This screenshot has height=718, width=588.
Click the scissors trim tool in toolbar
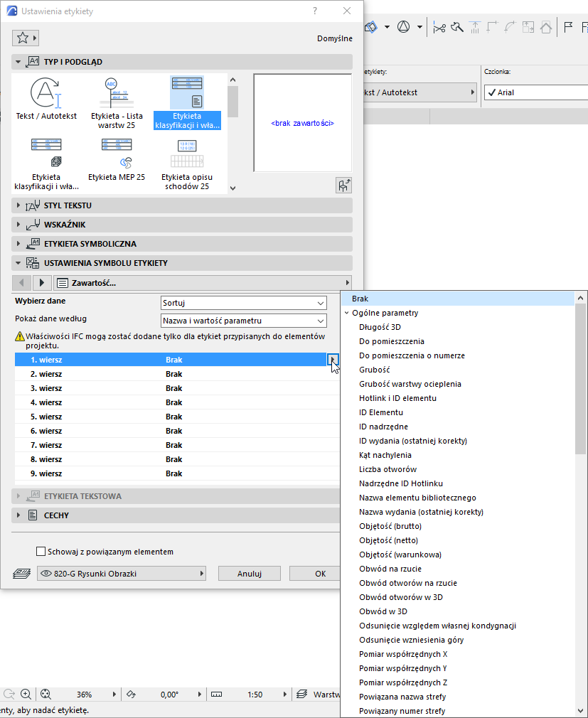coord(439,28)
